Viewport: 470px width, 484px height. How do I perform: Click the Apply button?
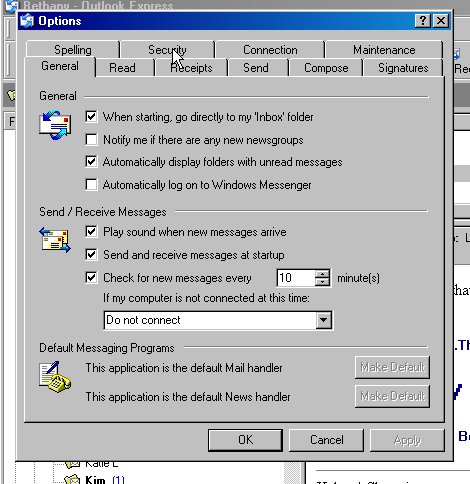point(407,440)
